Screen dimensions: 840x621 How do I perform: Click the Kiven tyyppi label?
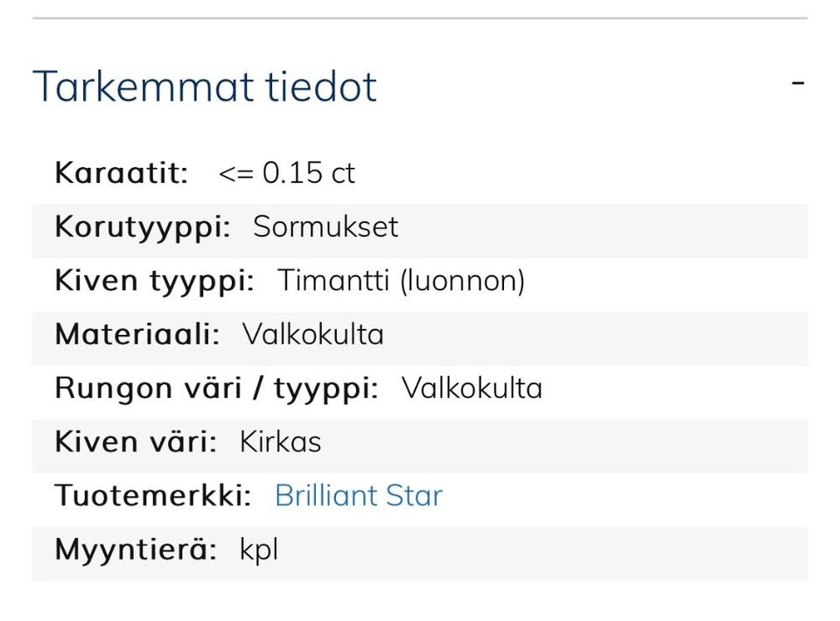point(154,281)
